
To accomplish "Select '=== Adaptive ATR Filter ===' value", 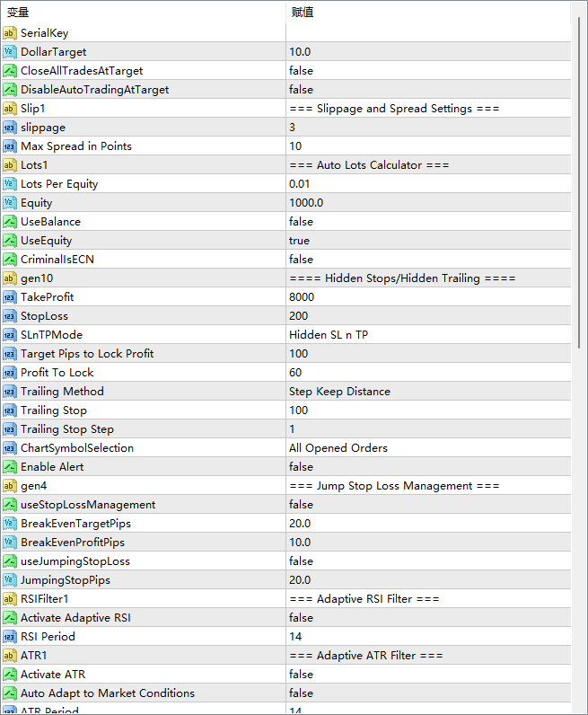I will click(366, 656).
